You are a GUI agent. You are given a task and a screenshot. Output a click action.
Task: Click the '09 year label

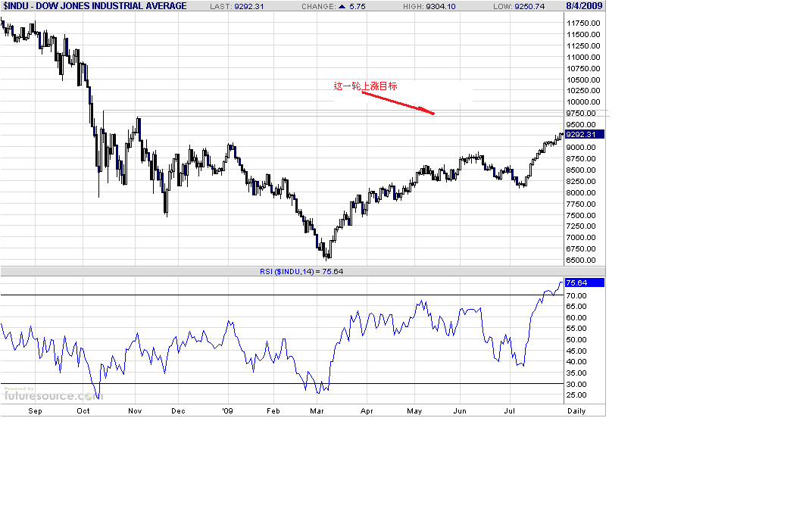(228, 411)
